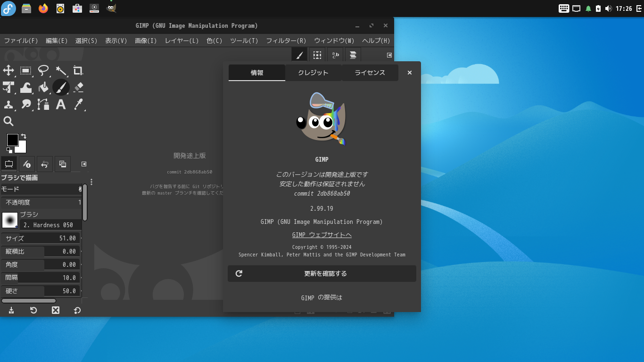Screen dimensions: 644x362
Task: Open the Undo History tab
Action: coord(45,164)
